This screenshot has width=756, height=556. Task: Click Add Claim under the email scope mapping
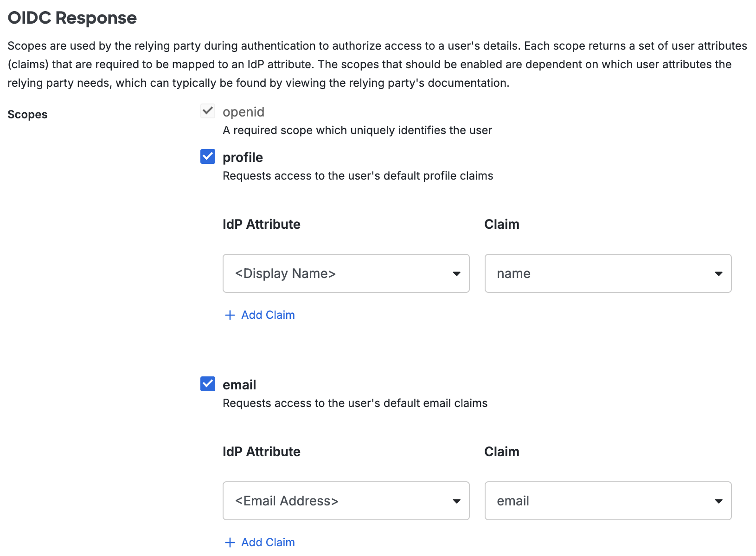point(268,542)
